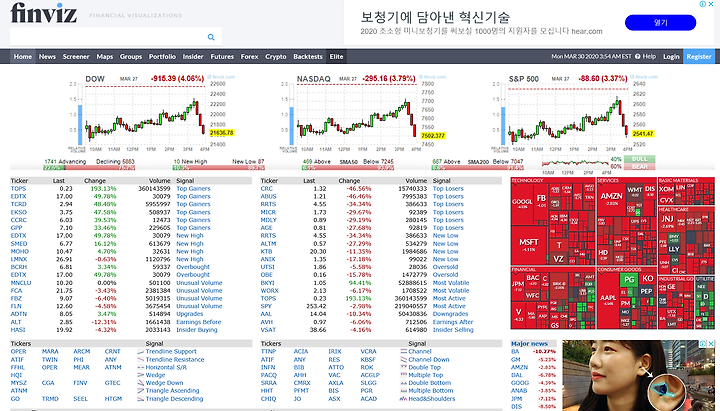Click the Wedge Down pattern icon
Viewport: 720px width, 411px height.
click(x=141, y=383)
